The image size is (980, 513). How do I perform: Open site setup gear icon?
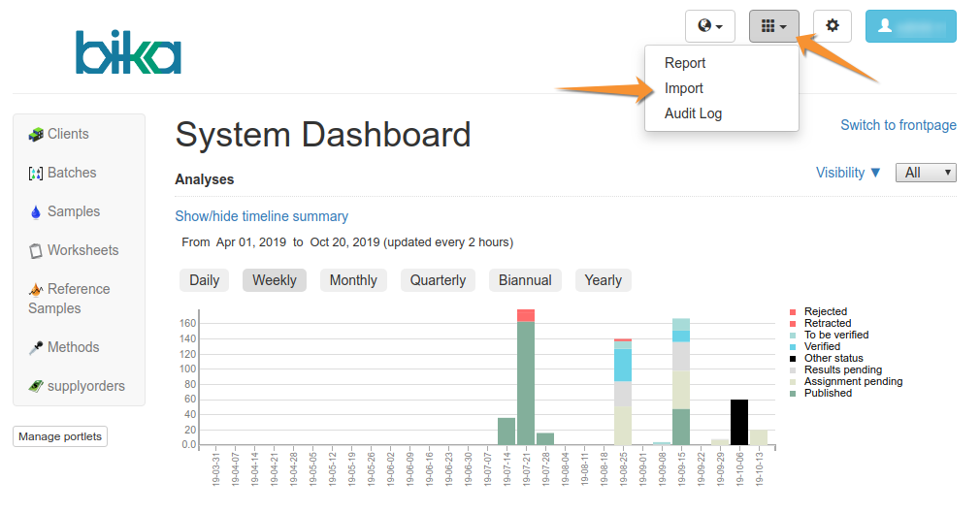(x=832, y=26)
